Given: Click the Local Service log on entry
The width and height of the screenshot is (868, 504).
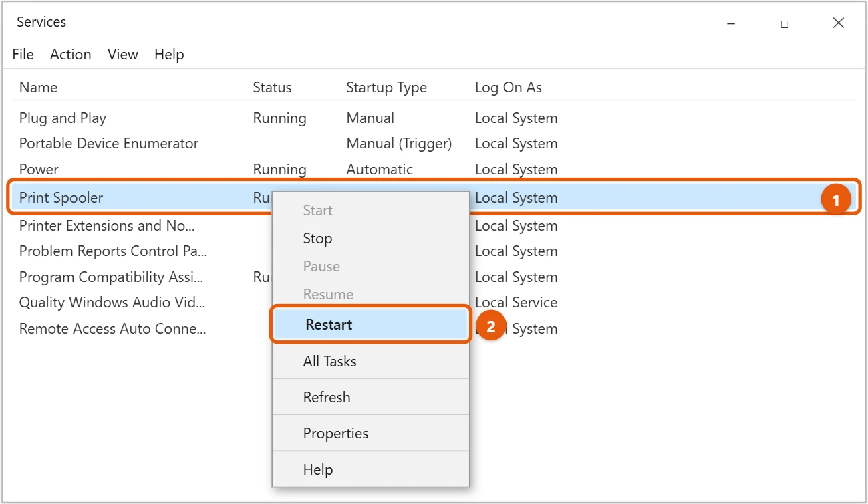Looking at the screenshot, I should [x=516, y=303].
